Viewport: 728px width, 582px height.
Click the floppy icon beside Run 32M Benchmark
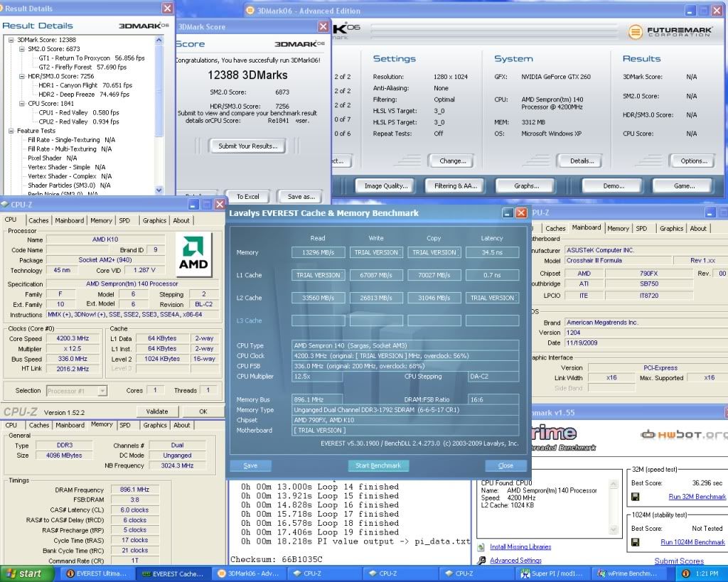coord(635,497)
